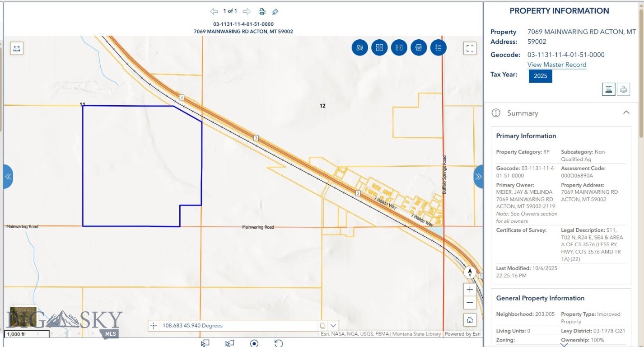Print the property information record
The height and width of the screenshot is (347, 644).
coord(623,89)
